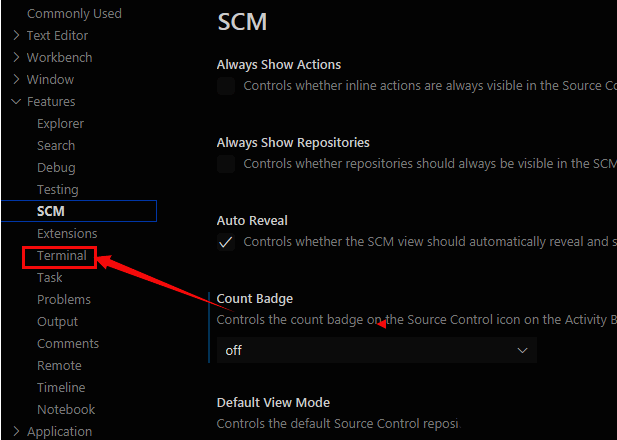This screenshot has height=440, width=617.
Task: Select the Notebook settings category
Action: pos(66,410)
